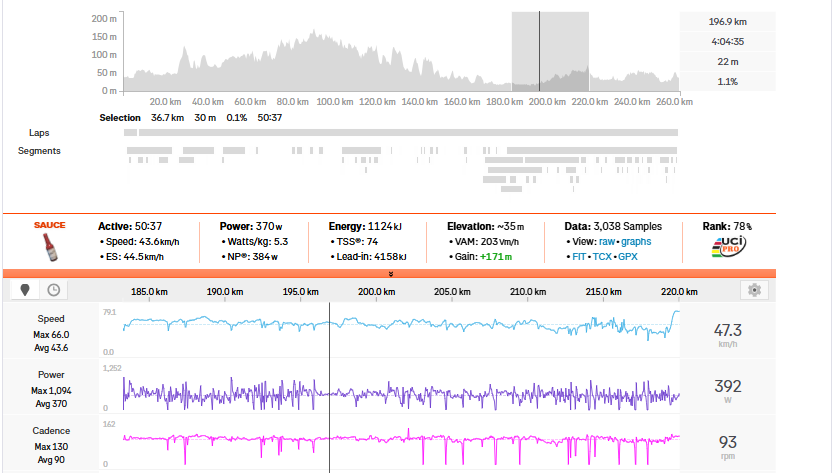Select the long lap bar in Laps row
Image resolution: width=833 pixels, height=473 pixels.
click(410, 132)
